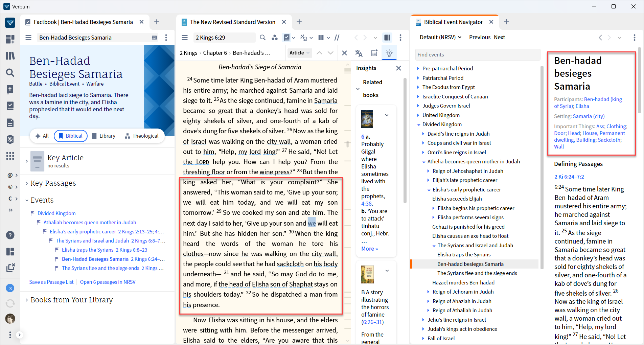Select the Biblical filter chip
The image size is (644, 345).
click(x=71, y=136)
